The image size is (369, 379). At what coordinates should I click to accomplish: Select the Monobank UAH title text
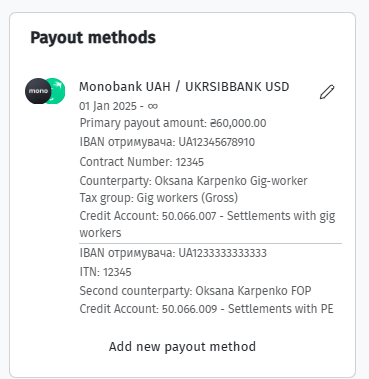(125, 87)
